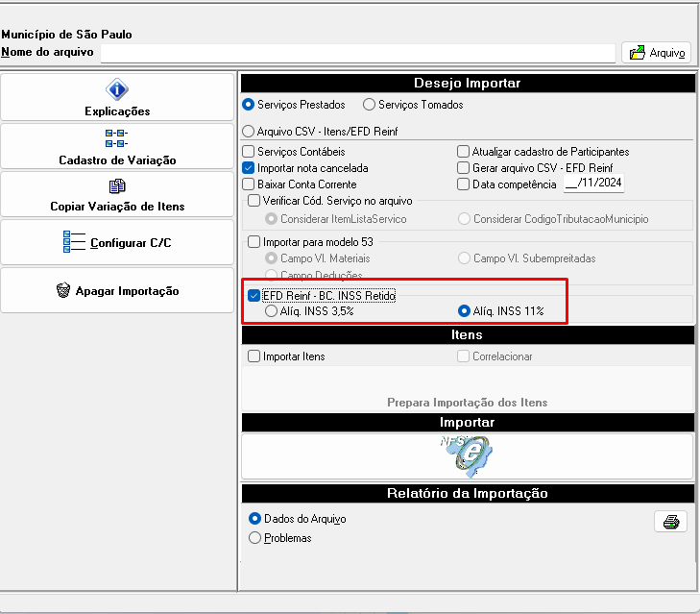Check Atualizar cadastro de Participantes
This screenshot has height=614, width=700.
point(543,152)
